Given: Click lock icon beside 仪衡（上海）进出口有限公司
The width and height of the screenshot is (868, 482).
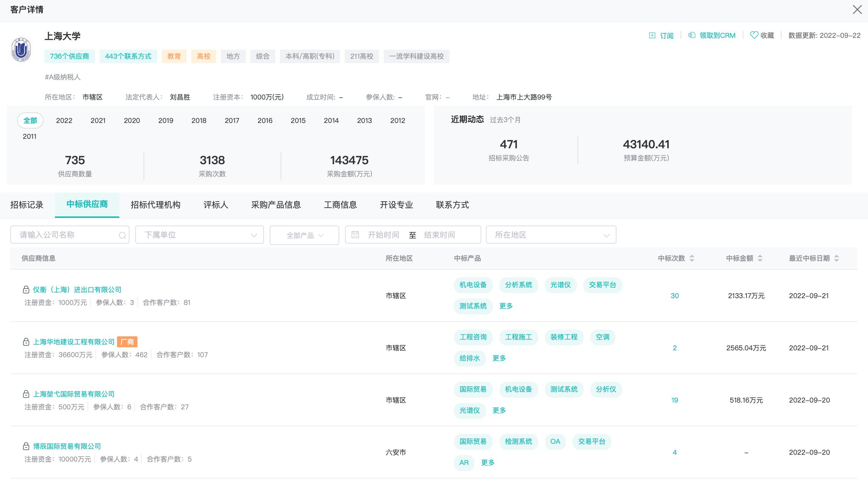Looking at the screenshot, I should 26,290.
